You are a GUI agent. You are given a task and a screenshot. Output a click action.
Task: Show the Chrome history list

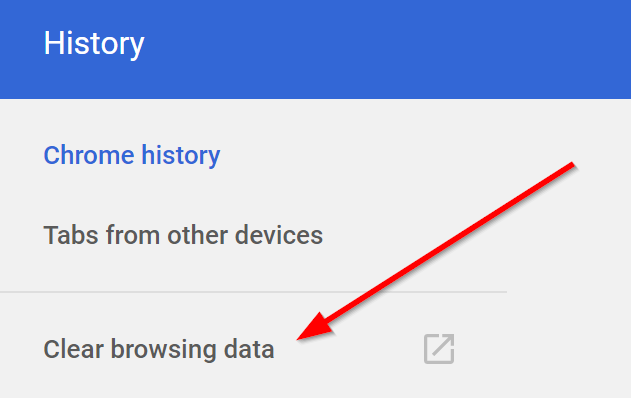(x=132, y=155)
